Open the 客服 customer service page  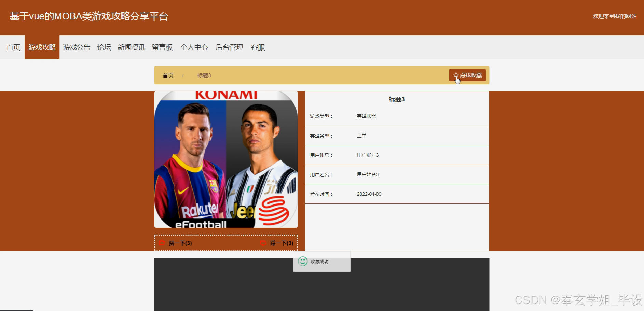point(258,47)
